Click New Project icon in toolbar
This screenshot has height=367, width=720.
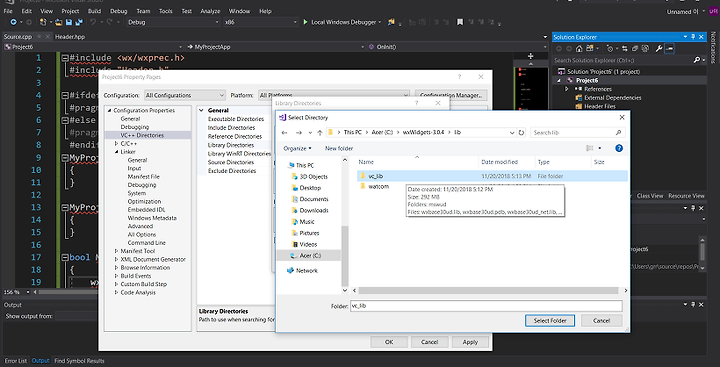tap(43, 22)
